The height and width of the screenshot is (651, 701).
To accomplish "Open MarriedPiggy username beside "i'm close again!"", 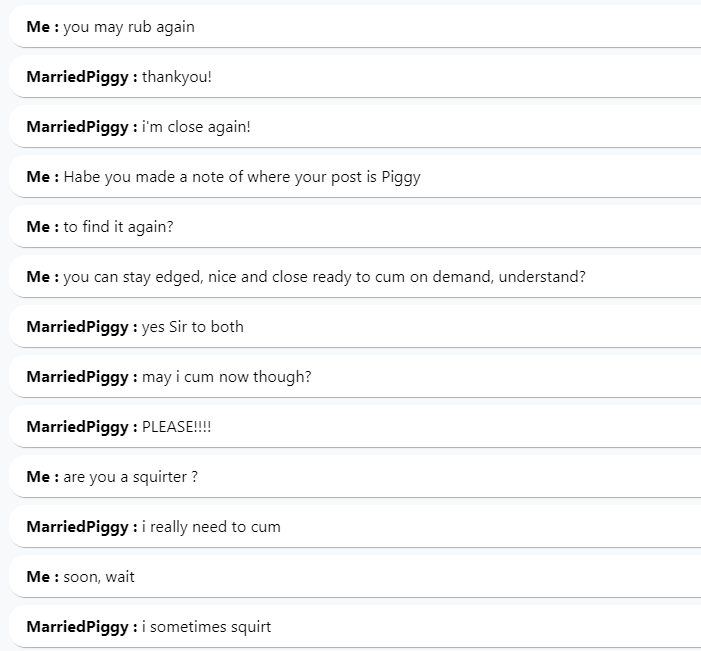I will tap(78, 127).
